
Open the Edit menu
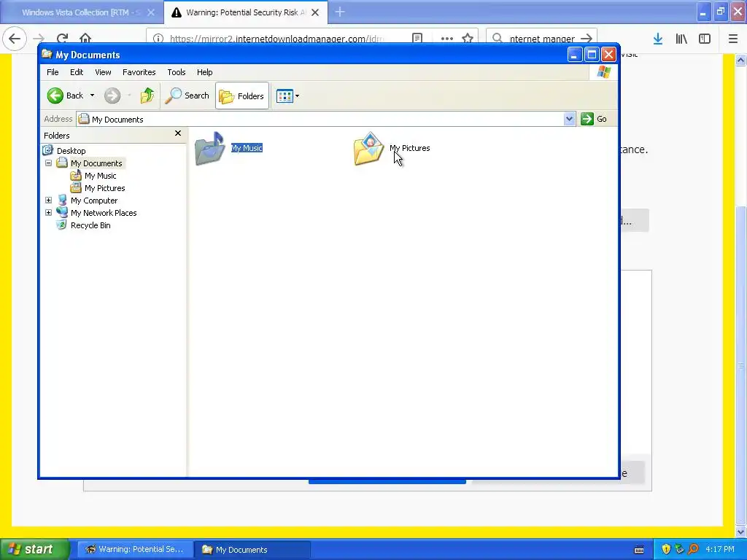77,72
